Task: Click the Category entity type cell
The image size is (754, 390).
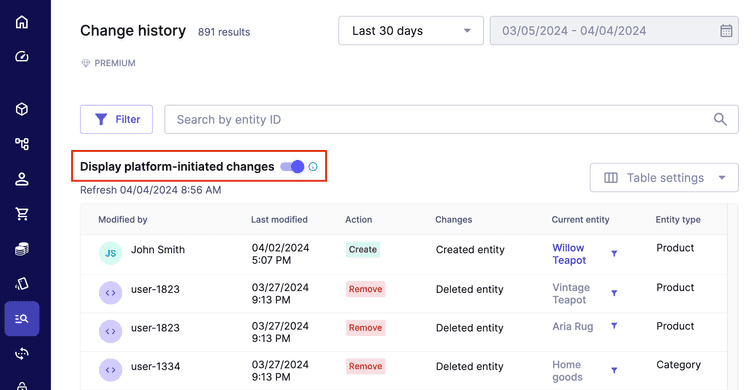Action: [678, 365]
